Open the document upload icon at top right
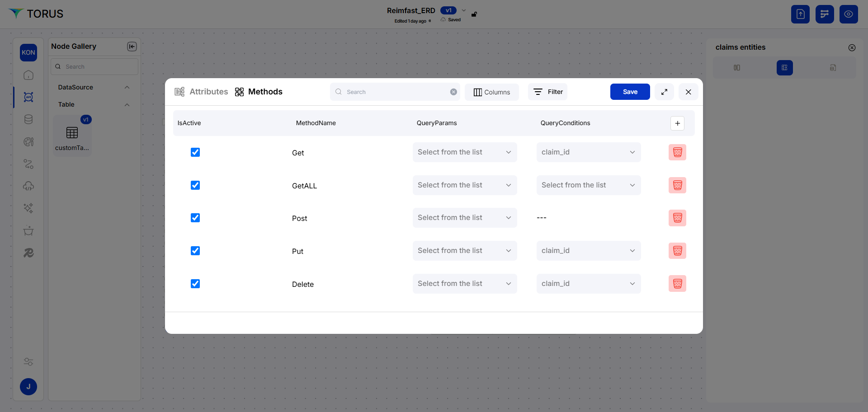Image resolution: width=868 pixels, height=412 pixels. point(800,14)
